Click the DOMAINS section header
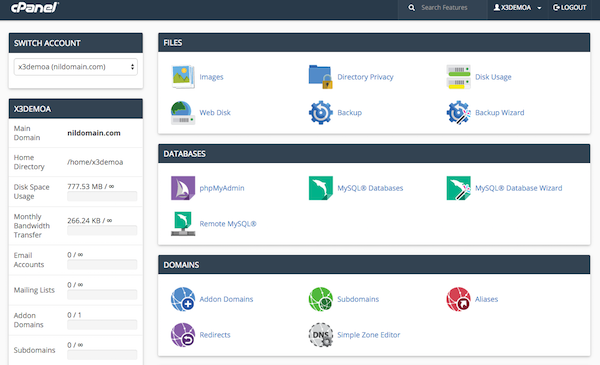 tap(374, 265)
